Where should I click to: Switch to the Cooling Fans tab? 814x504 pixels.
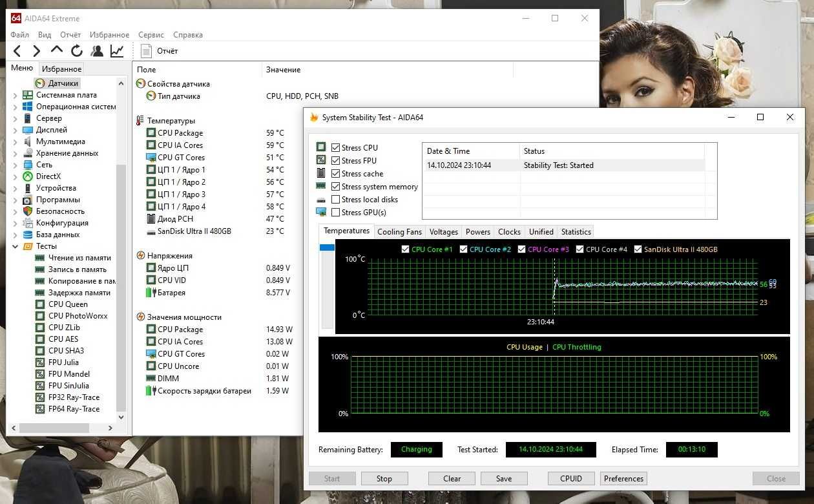click(399, 232)
